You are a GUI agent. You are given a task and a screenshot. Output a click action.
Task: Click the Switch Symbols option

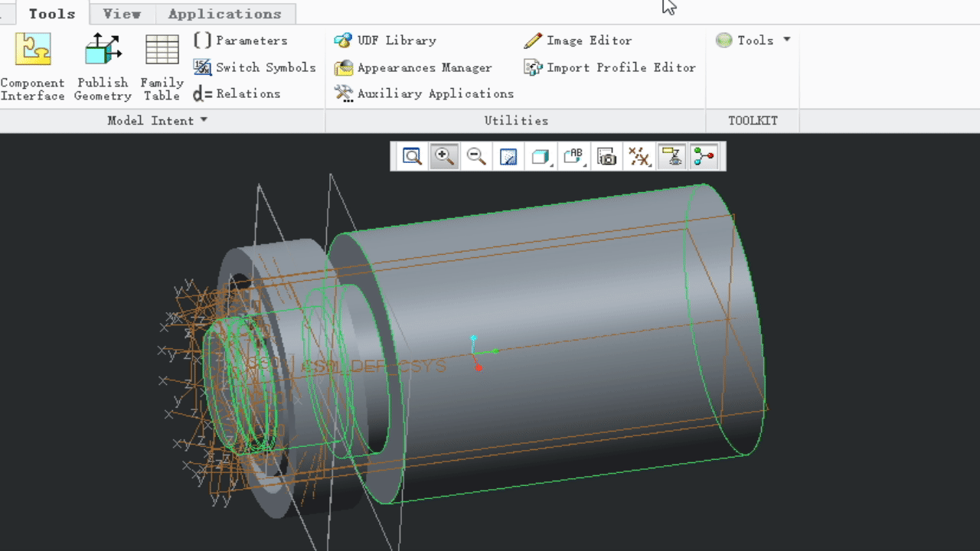(x=254, y=67)
